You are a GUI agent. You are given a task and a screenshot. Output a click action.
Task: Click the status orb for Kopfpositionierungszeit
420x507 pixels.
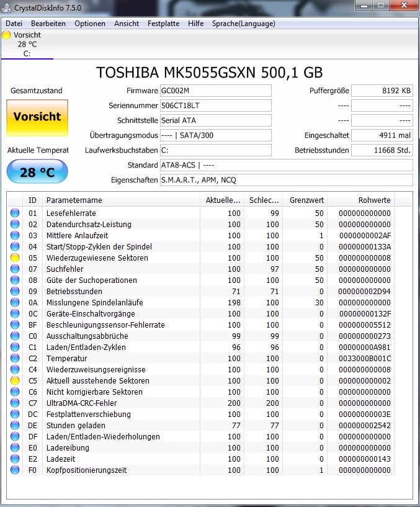pos(15,470)
